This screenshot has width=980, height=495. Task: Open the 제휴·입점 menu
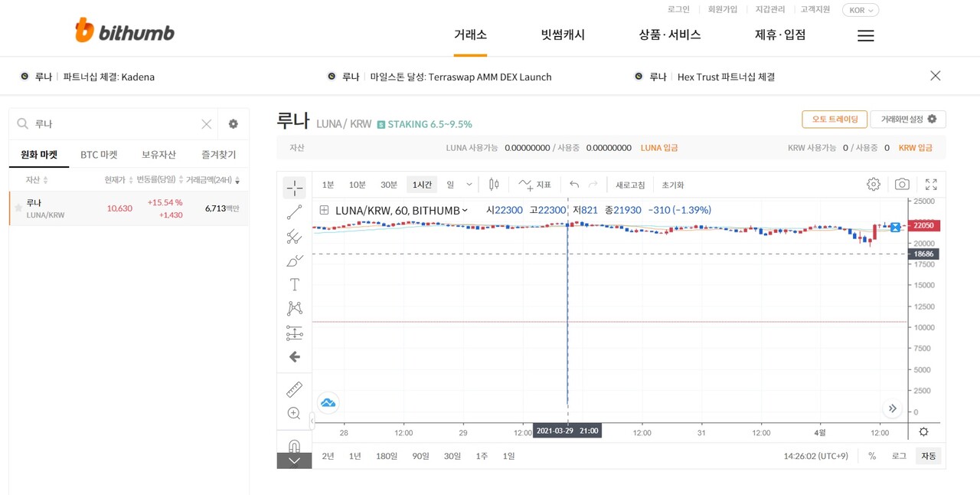point(780,34)
